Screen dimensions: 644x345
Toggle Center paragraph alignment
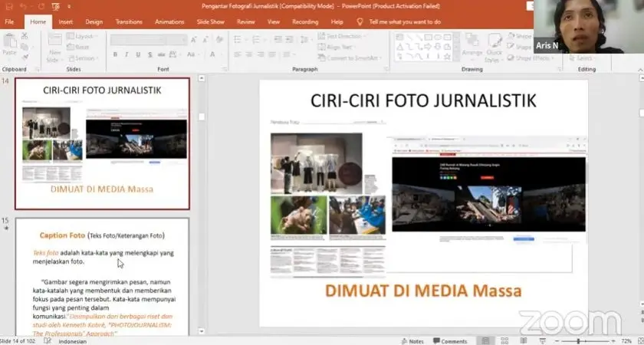point(248,54)
